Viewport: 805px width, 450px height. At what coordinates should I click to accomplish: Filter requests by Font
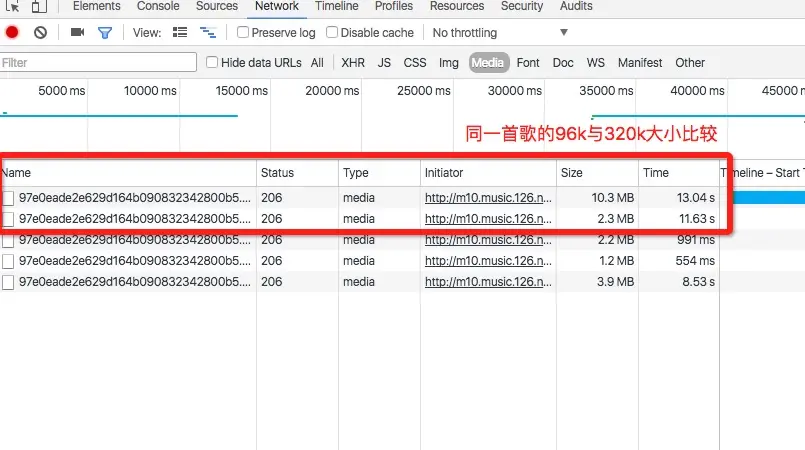click(x=528, y=63)
